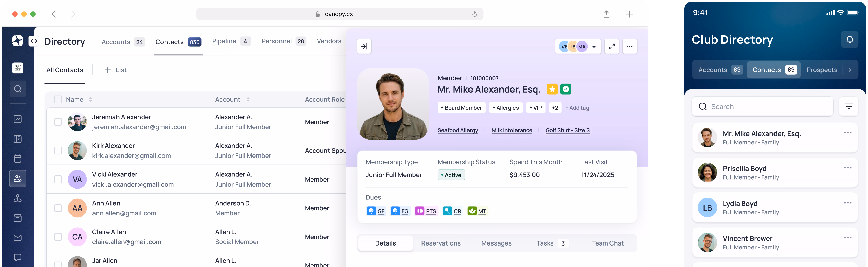Open search in the left sidebar
Image resolution: width=868 pixels, height=267 pixels.
point(17,89)
